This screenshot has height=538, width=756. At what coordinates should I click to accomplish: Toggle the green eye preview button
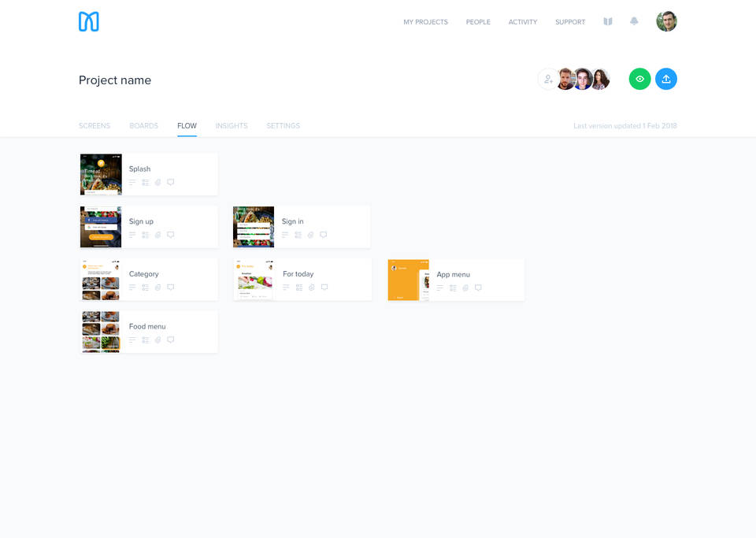click(x=639, y=79)
